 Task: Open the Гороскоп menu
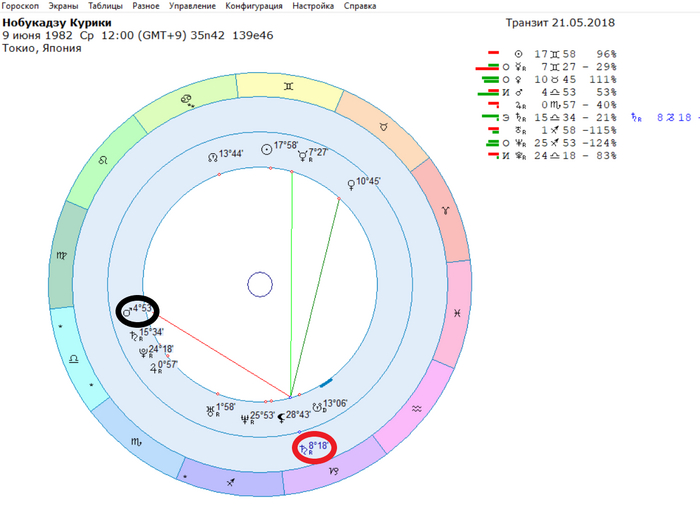(20, 6)
